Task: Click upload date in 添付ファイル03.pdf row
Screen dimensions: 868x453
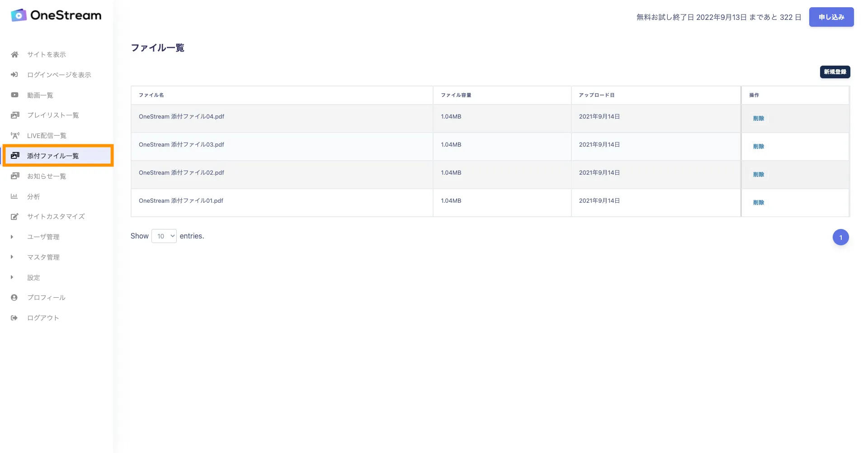Action: [x=599, y=144]
